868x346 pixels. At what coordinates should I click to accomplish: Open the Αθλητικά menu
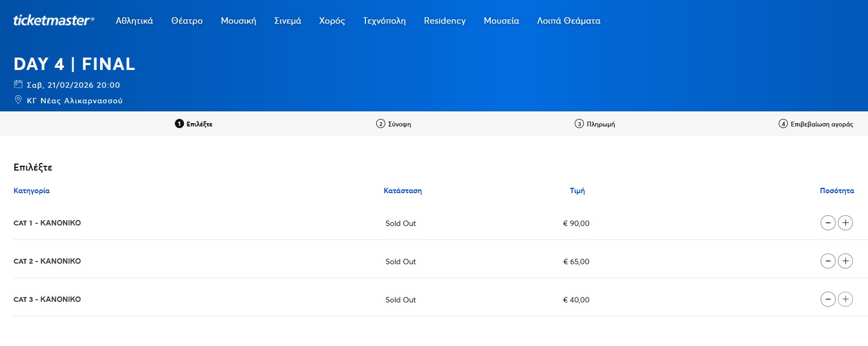click(134, 21)
